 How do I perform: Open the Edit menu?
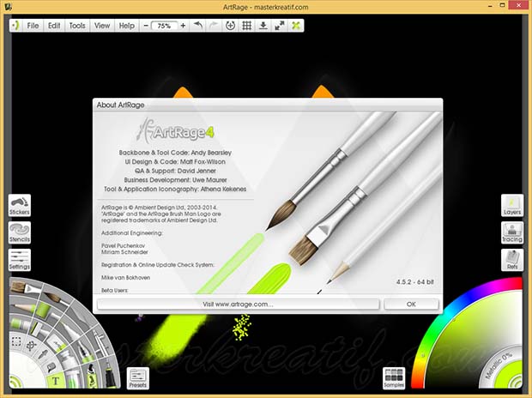(x=54, y=26)
